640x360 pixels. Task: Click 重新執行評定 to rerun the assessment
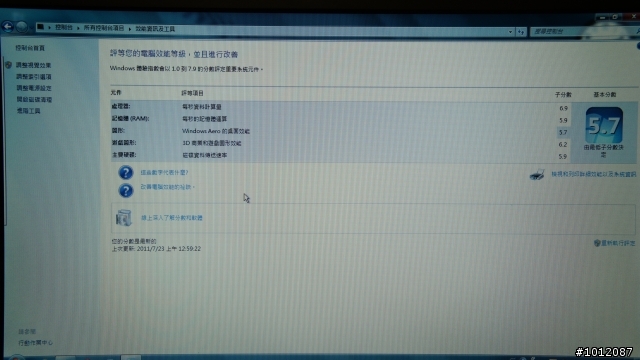[x=618, y=243]
